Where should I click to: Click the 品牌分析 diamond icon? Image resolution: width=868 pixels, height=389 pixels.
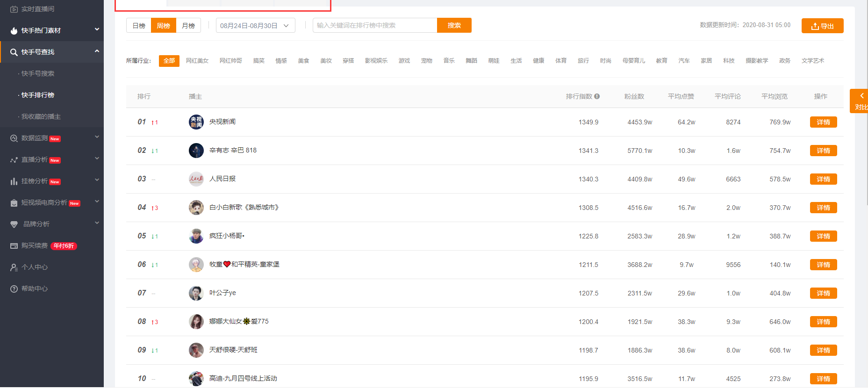pos(14,224)
